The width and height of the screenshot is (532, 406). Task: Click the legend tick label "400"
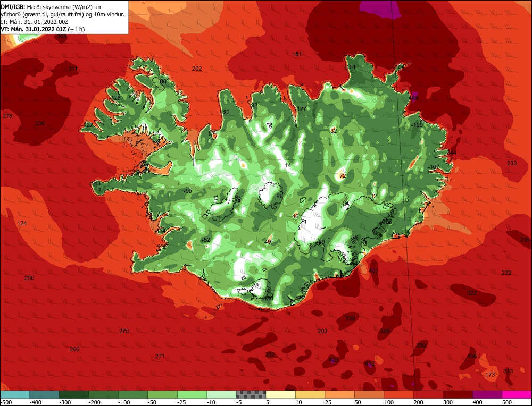coord(477,402)
